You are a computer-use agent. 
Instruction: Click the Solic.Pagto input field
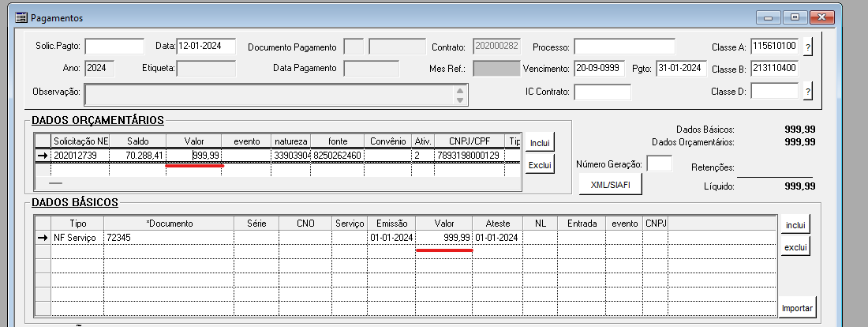click(114, 47)
